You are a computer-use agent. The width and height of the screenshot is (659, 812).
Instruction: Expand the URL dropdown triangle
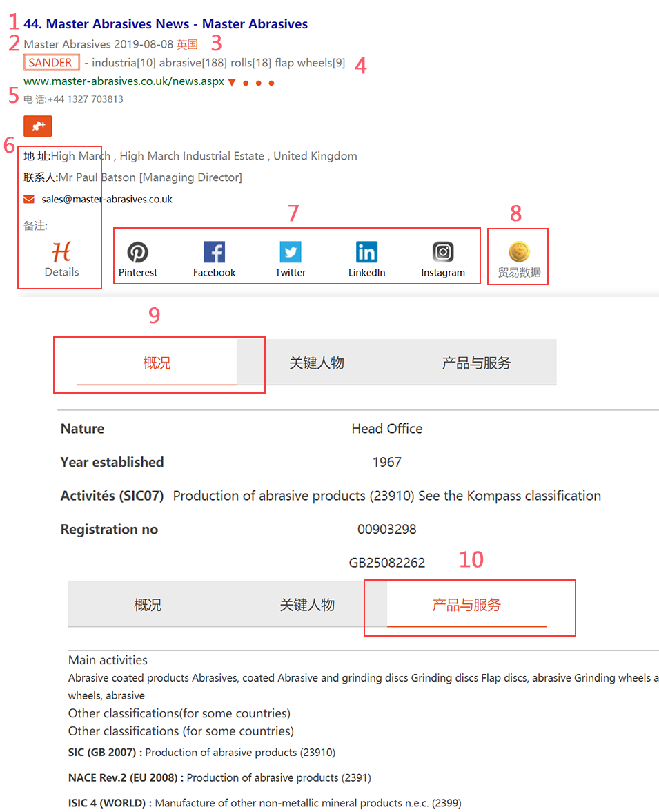tap(232, 82)
